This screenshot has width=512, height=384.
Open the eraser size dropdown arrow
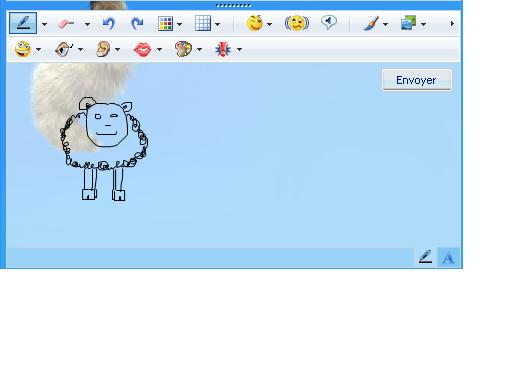[x=87, y=24]
